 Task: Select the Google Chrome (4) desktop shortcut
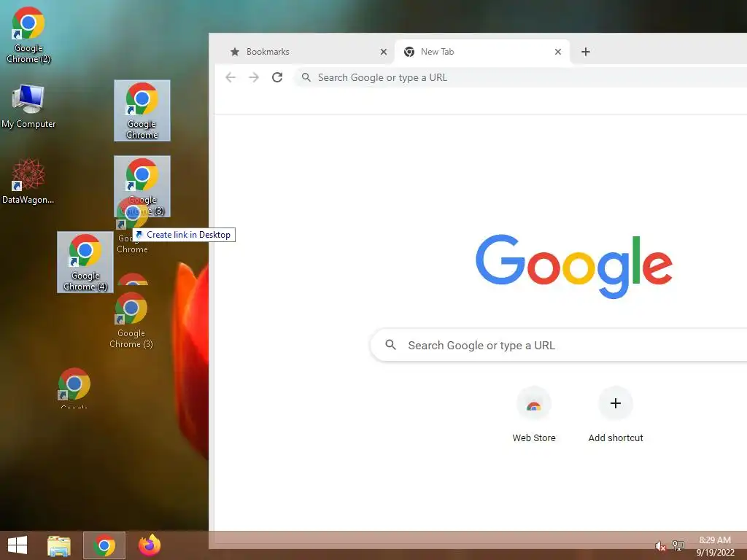pyautogui.click(x=85, y=262)
